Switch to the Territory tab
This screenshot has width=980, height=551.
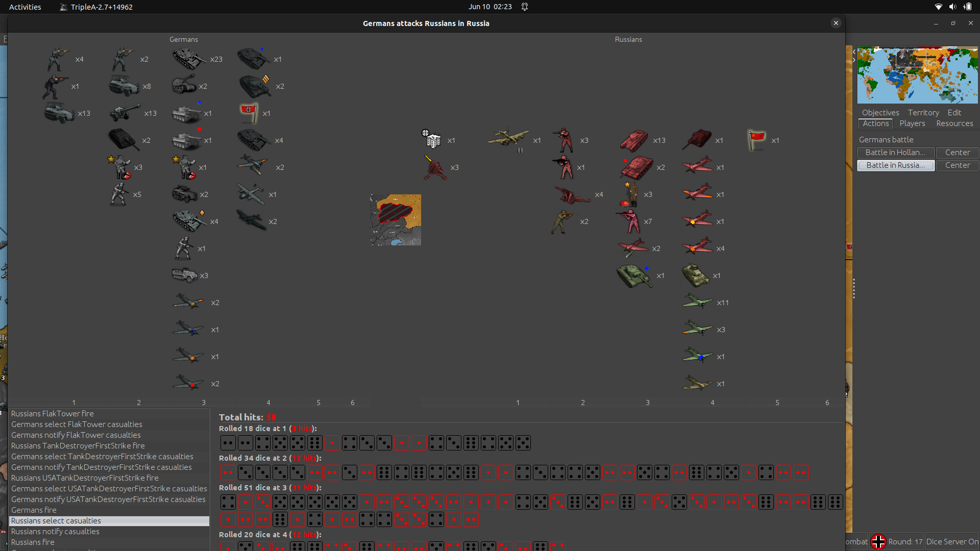point(923,113)
